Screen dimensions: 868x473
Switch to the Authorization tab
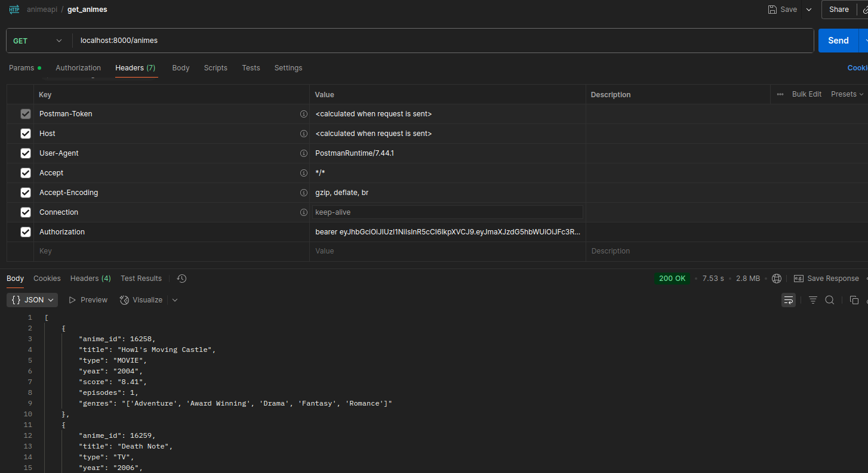coord(78,68)
